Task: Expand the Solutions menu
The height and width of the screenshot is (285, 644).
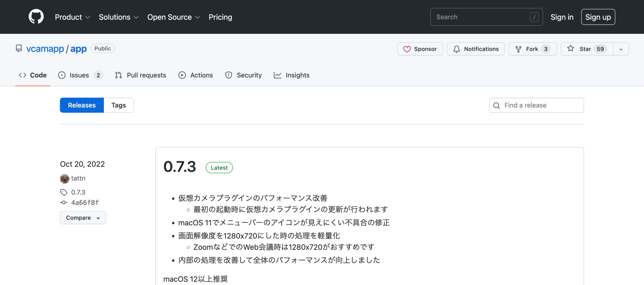Action: tap(118, 17)
